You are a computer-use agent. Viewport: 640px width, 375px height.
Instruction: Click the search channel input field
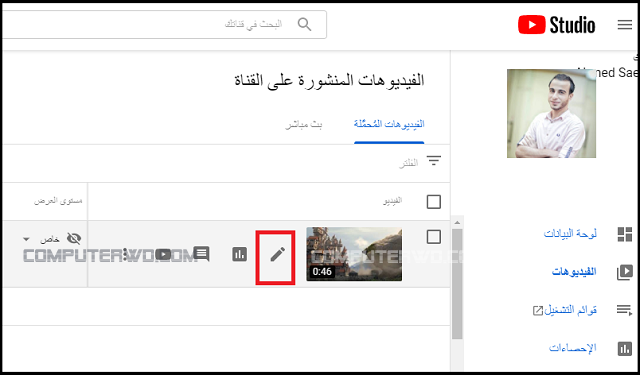pos(163,24)
